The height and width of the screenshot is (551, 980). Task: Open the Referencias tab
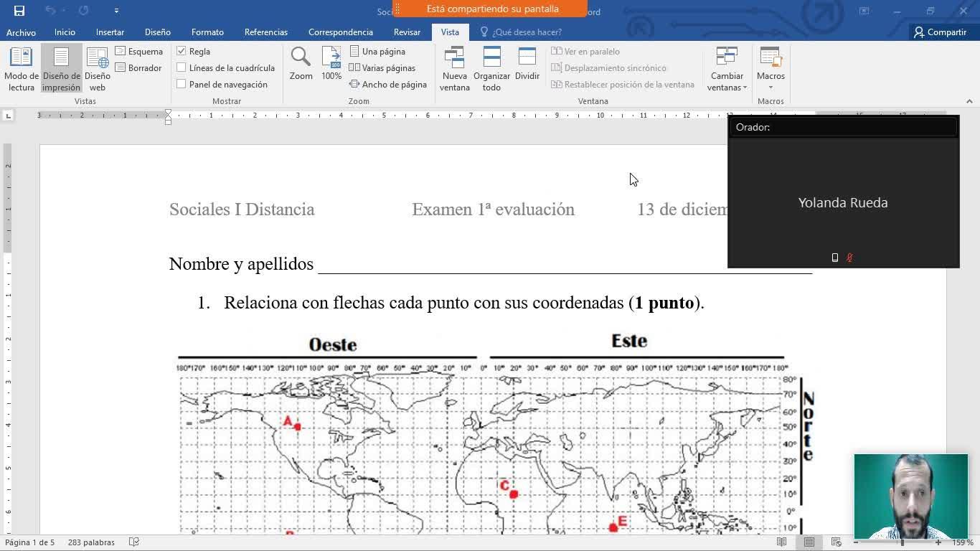tap(265, 32)
